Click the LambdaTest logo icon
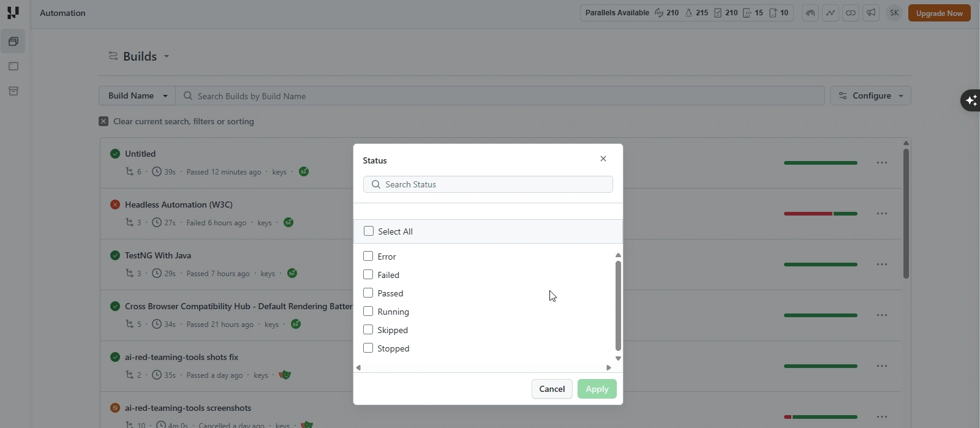This screenshot has width=980, height=428. tap(13, 12)
